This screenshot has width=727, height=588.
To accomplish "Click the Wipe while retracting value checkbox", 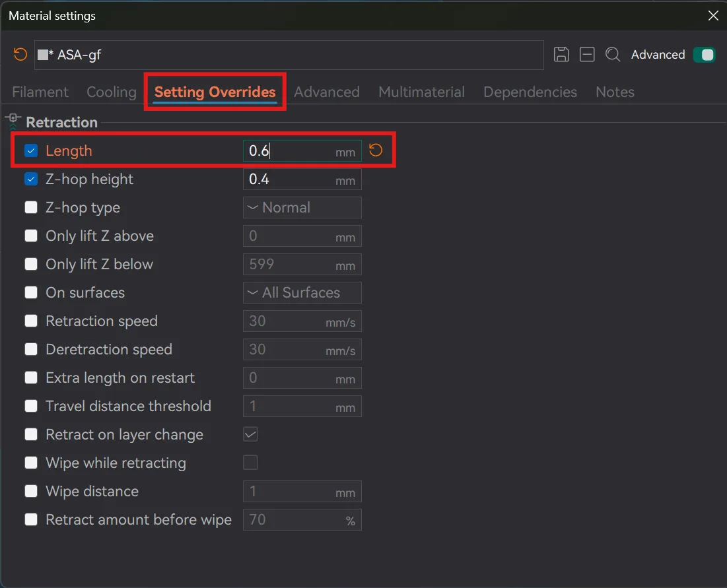I will (250, 463).
